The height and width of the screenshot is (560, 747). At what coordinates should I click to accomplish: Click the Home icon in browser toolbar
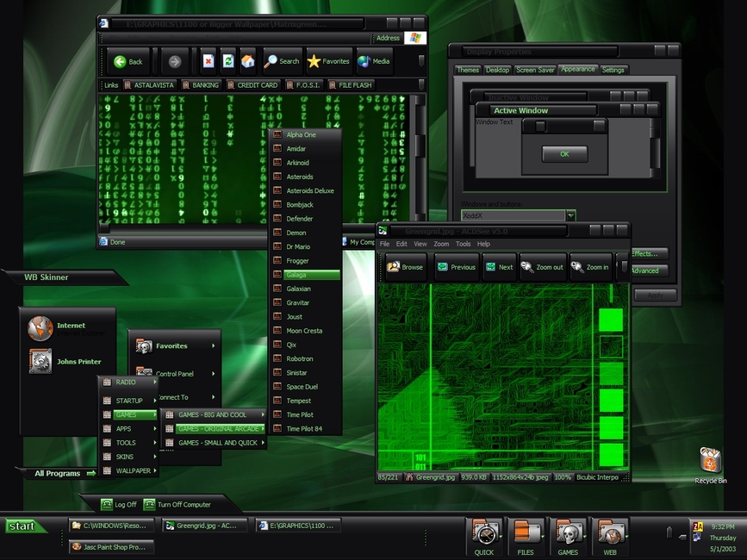click(248, 61)
